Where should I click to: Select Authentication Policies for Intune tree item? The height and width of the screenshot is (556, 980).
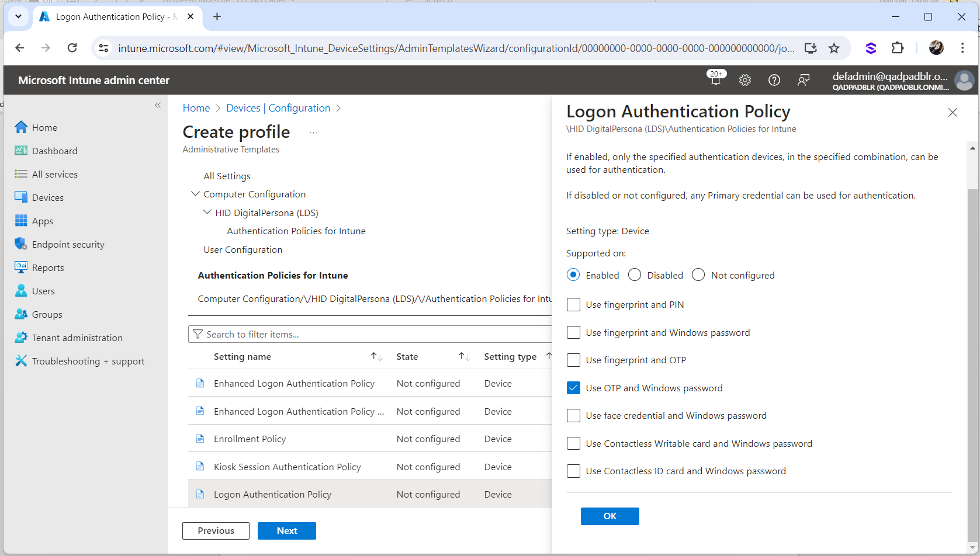(x=296, y=231)
